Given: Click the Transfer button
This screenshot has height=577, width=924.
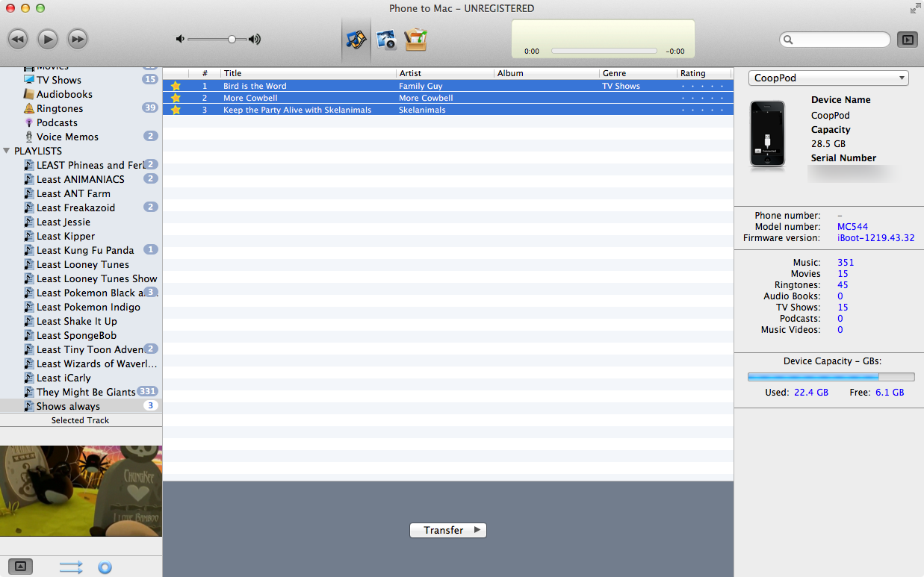Looking at the screenshot, I should pyautogui.click(x=448, y=530).
